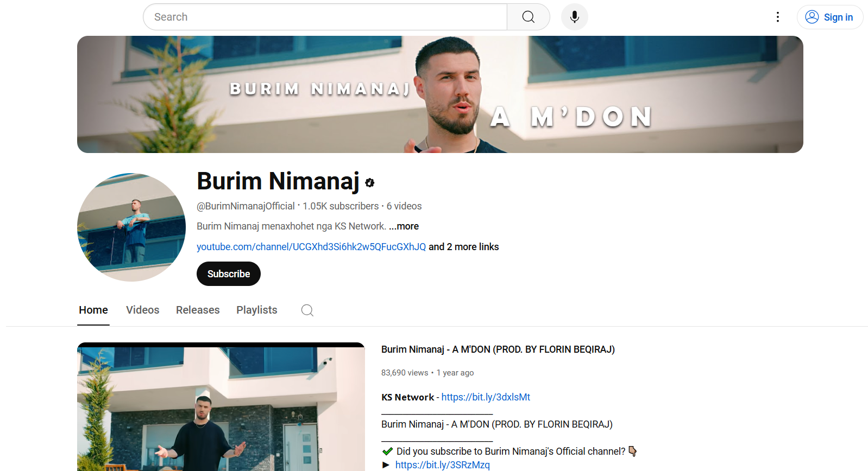Viewport: 868px width, 471px height.
Task: Switch to the Home tab
Action: pos(93,310)
